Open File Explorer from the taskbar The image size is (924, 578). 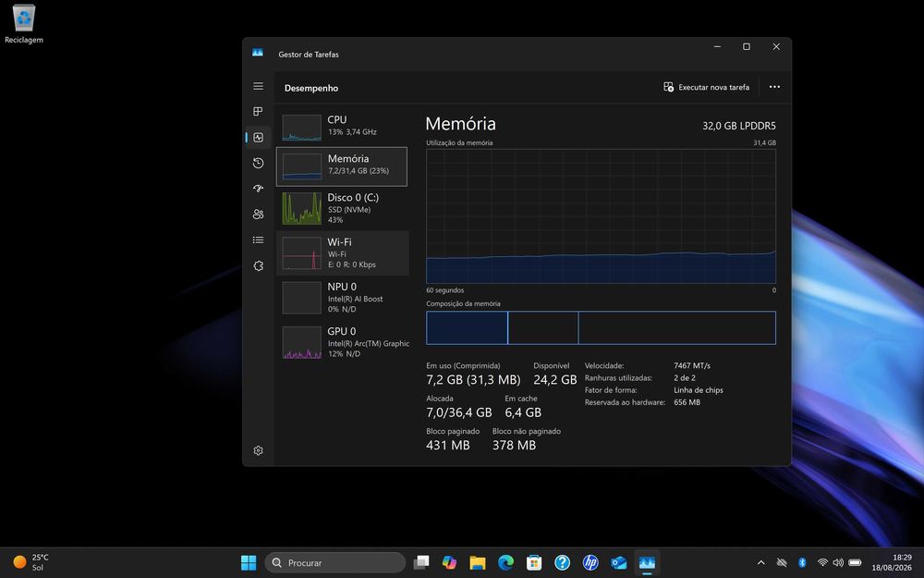point(478,562)
